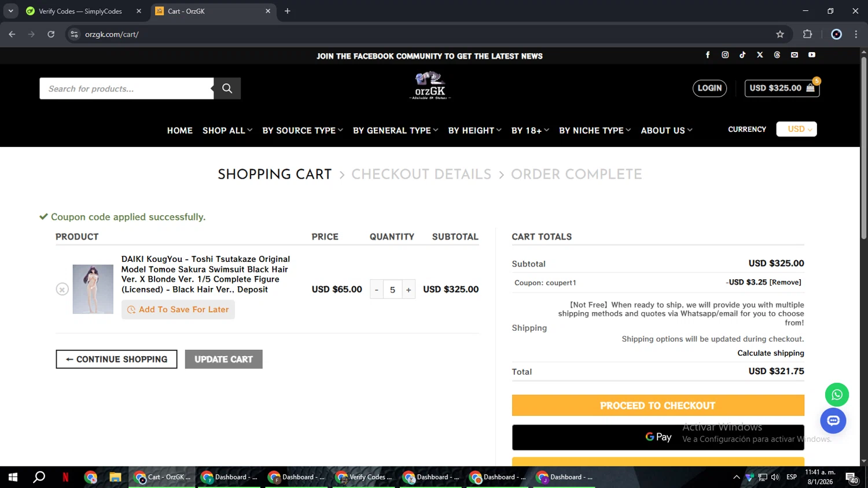868x488 pixels.
Task: Expand the BY SOURCE TYPE menu
Action: [x=303, y=131]
